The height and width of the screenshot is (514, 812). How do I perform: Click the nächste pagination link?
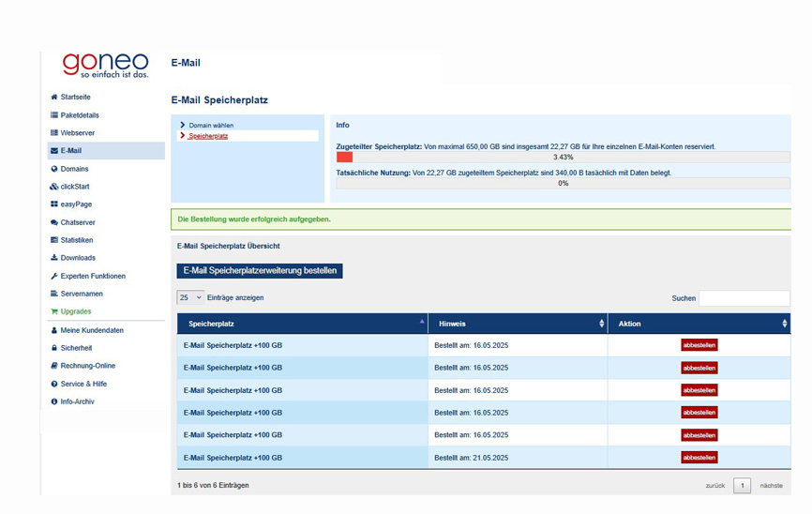click(772, 486)
